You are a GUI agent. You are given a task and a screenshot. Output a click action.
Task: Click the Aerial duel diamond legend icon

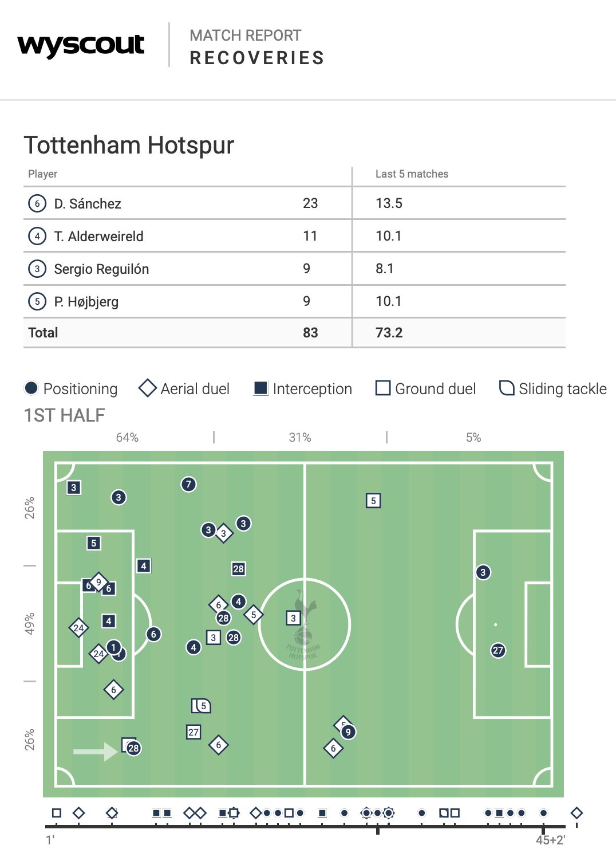tap(148, 388)
